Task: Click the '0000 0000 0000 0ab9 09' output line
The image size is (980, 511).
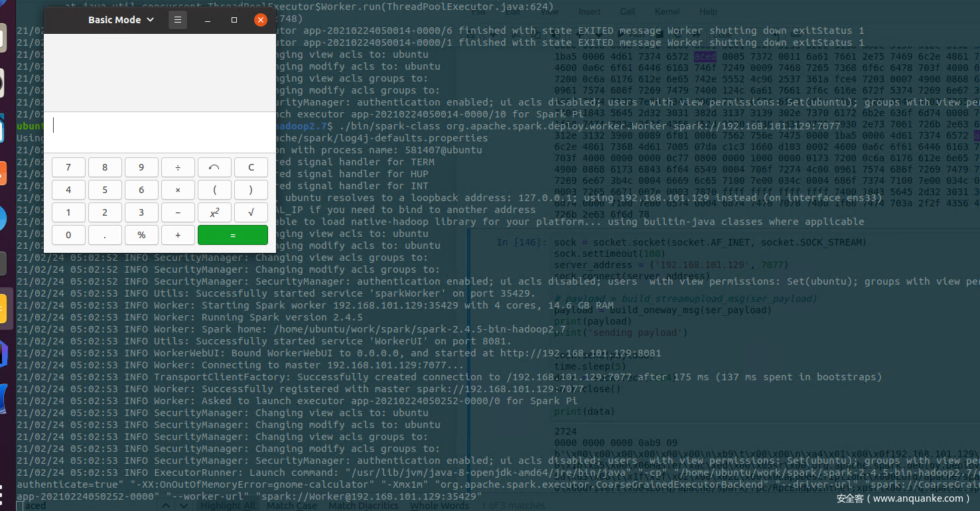Action: [x=616, y=443]
